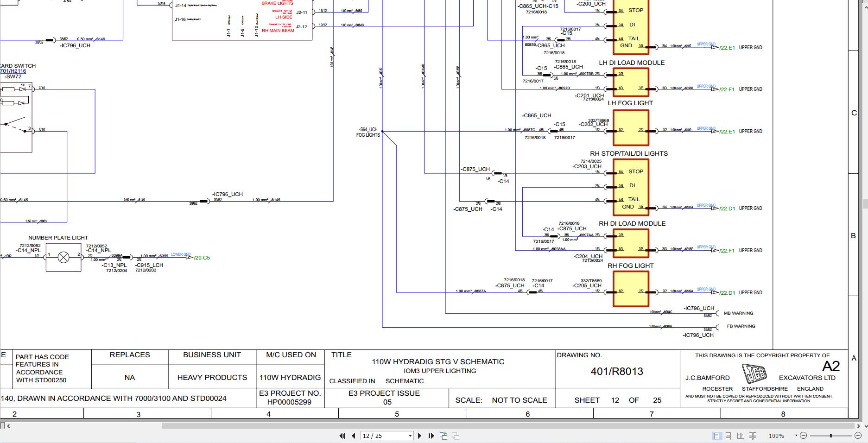Zoom out using the minus icon
This screenshot has height=443, width=868.
(803, 435)
